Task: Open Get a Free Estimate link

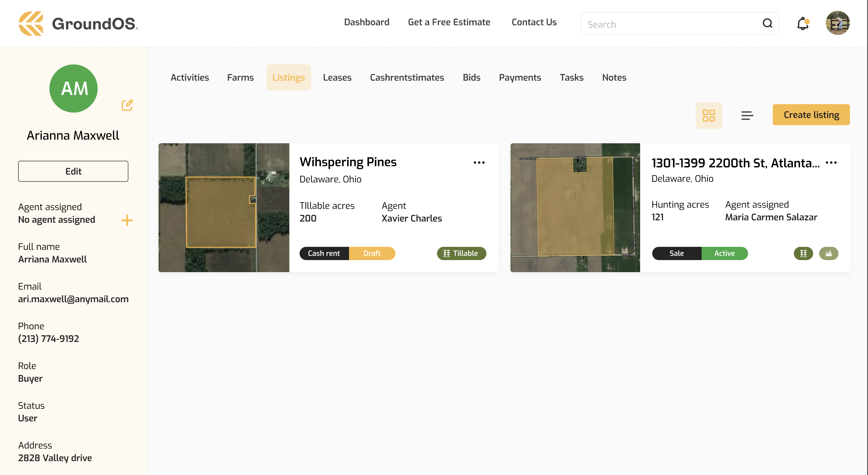Action: pos(449,22)
